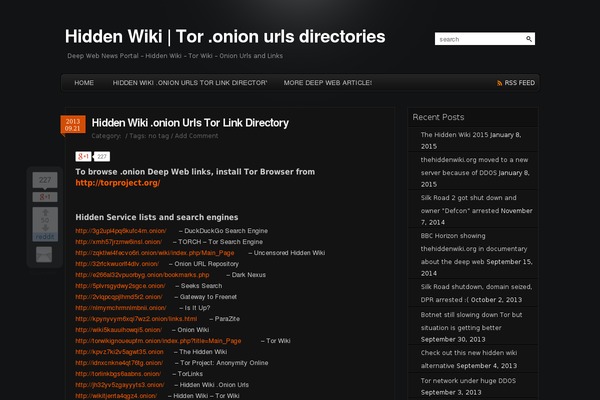Image resolution: width=600 pixels, height=400 pixels.
Task: Click inside the search input field
Action: click(x=480, y=39)
